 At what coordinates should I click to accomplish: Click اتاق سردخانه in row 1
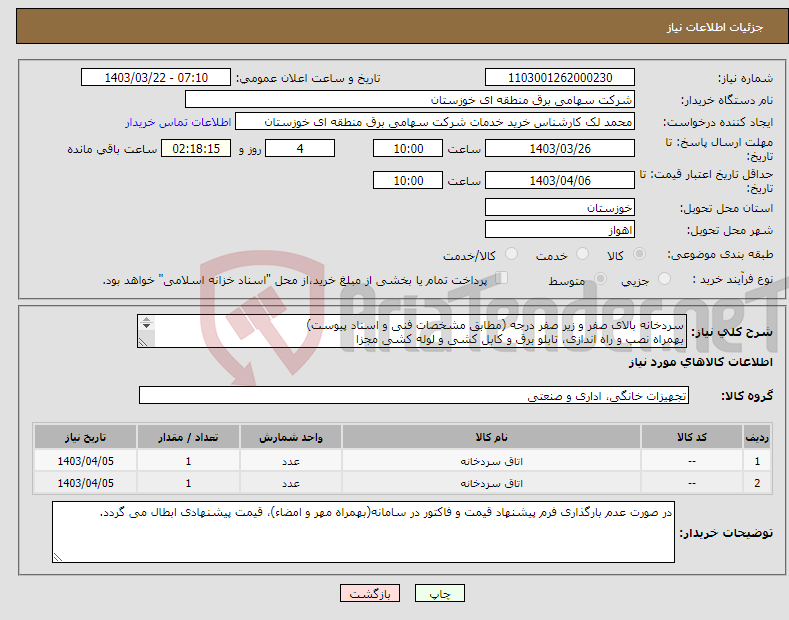[492, 461]
